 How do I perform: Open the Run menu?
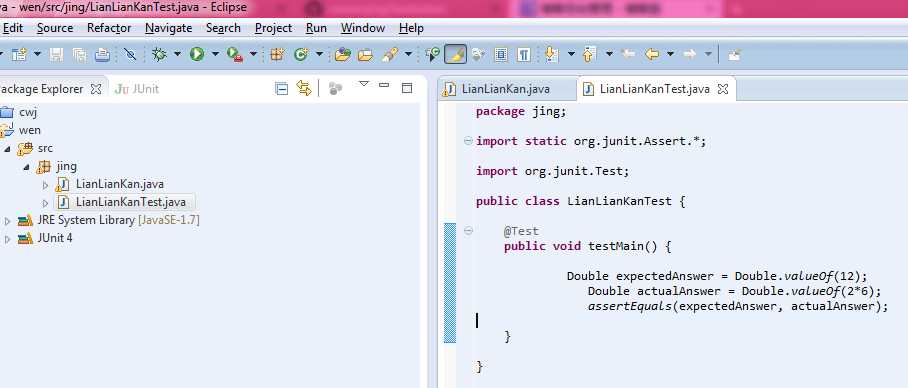pyautogui.click(x=316, y=28)
